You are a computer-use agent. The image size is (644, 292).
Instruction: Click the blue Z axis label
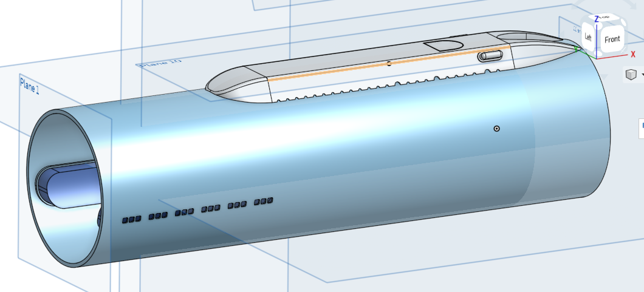pos(597,19)
